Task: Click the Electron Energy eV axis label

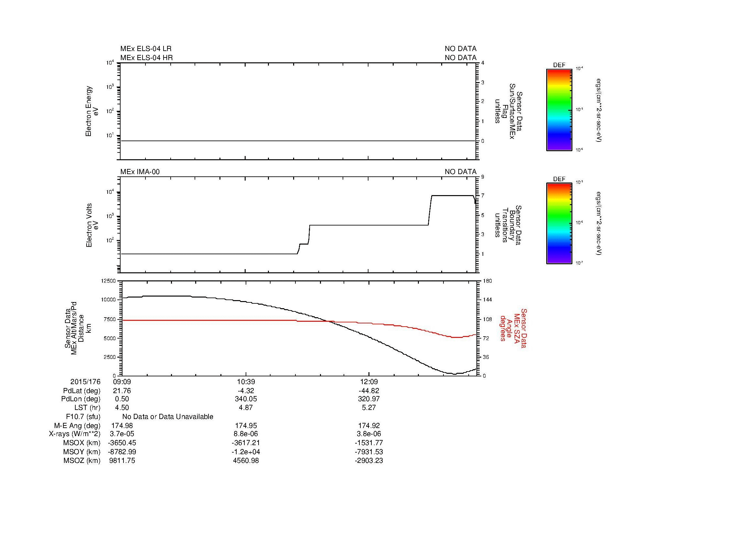Action: (92, 111)
